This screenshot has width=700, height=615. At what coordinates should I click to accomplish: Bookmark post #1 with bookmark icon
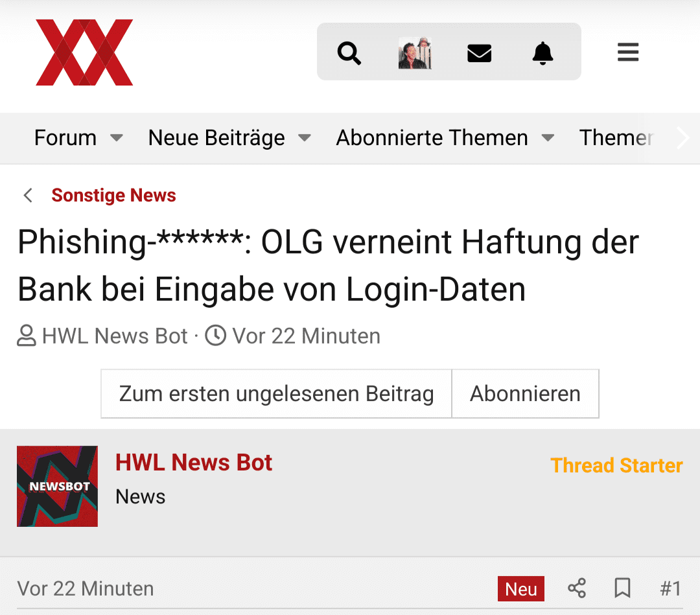click(622, 588)
